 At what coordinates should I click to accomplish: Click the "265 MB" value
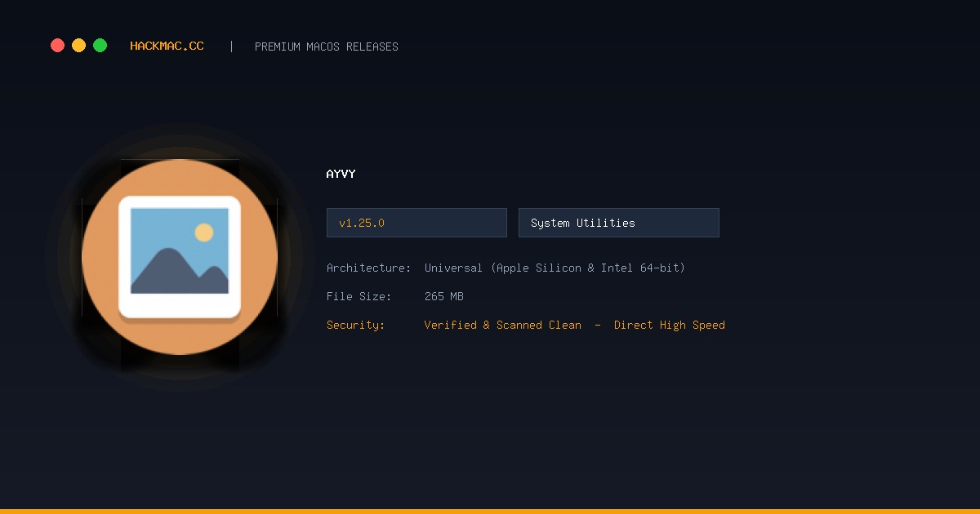444,296
